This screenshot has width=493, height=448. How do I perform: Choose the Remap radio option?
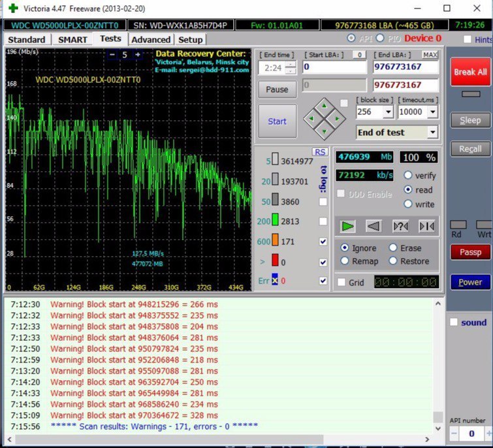[345, 261]
